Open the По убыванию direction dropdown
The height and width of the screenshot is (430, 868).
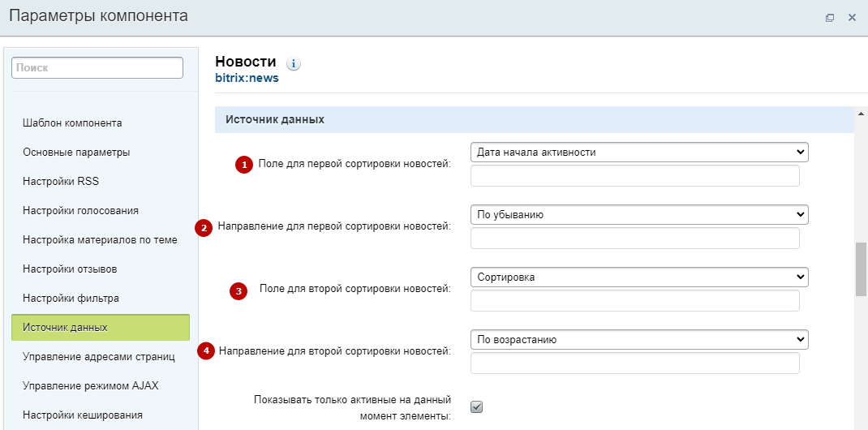tap(639, 214)
